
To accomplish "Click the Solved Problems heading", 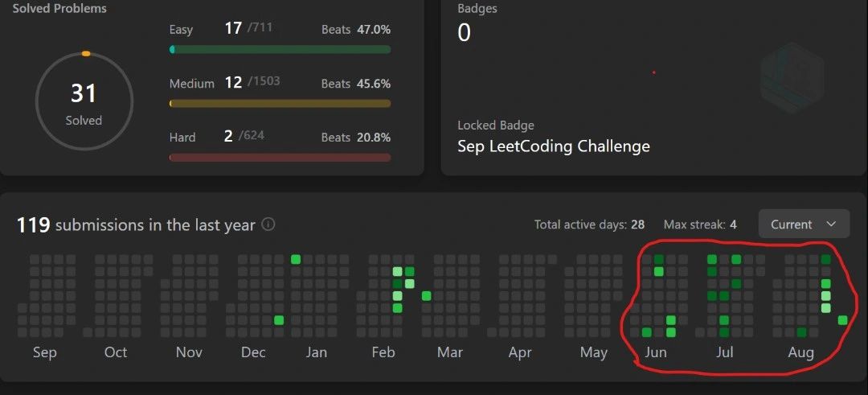I will click(59, 9).
